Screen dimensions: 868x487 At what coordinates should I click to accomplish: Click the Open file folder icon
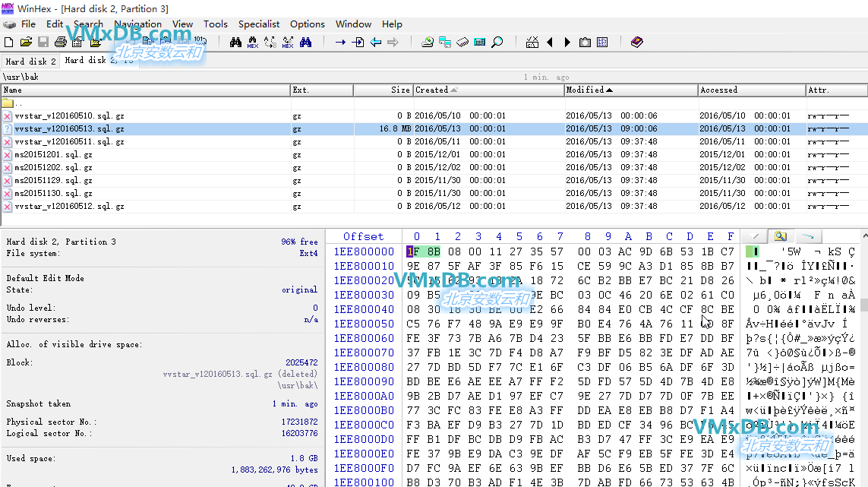pyautogui.click(x=26, y=42)
